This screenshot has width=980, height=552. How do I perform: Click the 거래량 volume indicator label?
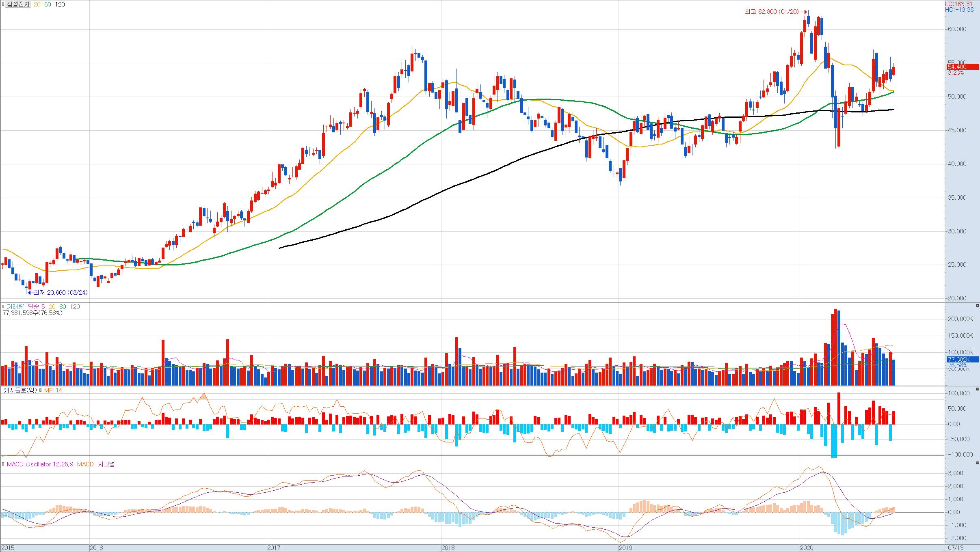[x=15, y=307]
